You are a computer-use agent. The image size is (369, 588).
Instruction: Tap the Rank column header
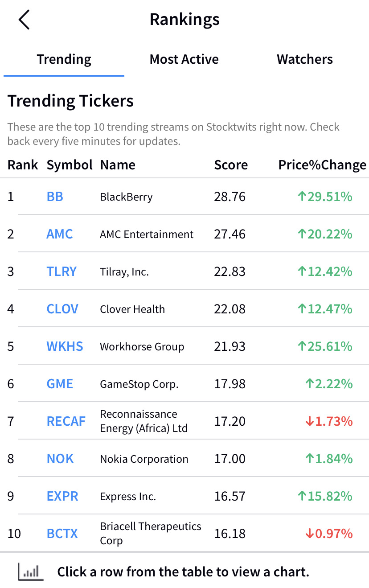coord(23,165)
